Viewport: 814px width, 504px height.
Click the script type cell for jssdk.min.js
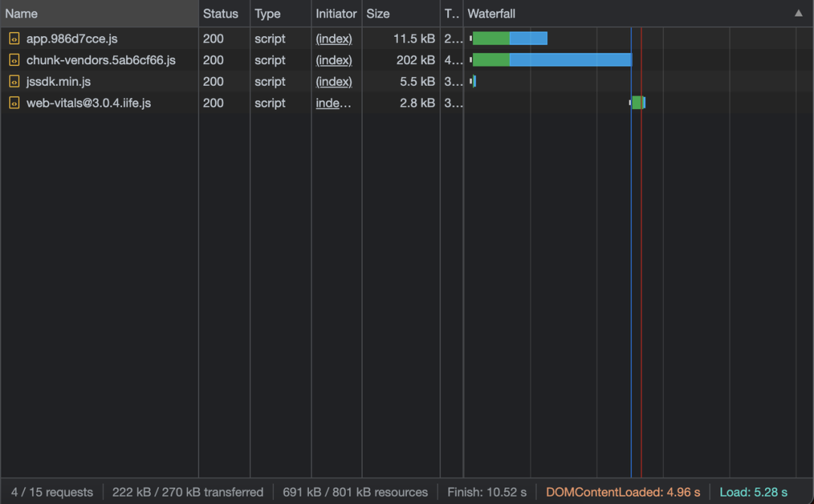coord(270,81)
